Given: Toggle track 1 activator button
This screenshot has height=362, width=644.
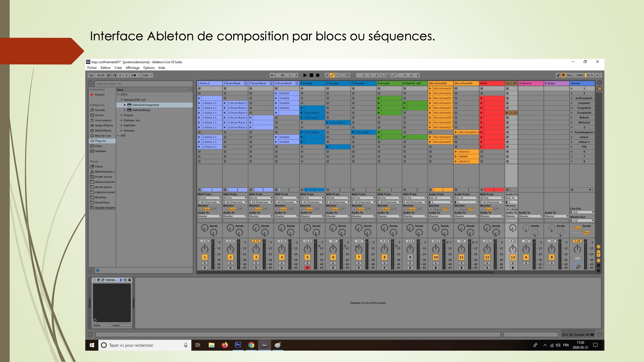Looking at the screenshot, I should coord(205,257).
